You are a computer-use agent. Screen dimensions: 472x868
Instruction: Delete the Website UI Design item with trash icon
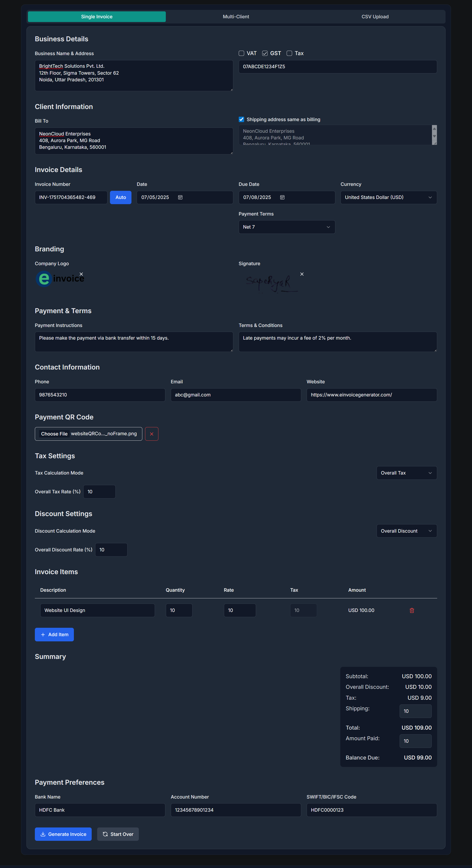(x=411, y=610)
